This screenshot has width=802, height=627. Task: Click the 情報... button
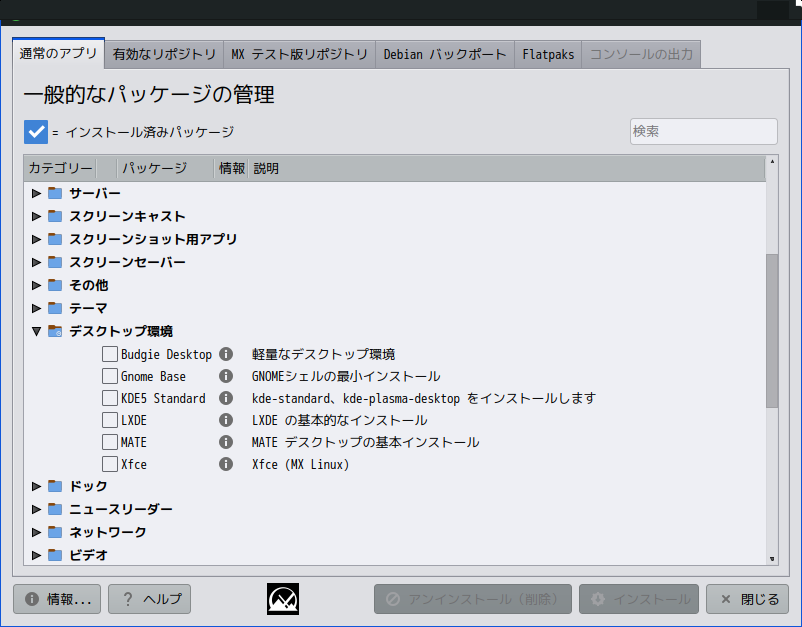57,599
